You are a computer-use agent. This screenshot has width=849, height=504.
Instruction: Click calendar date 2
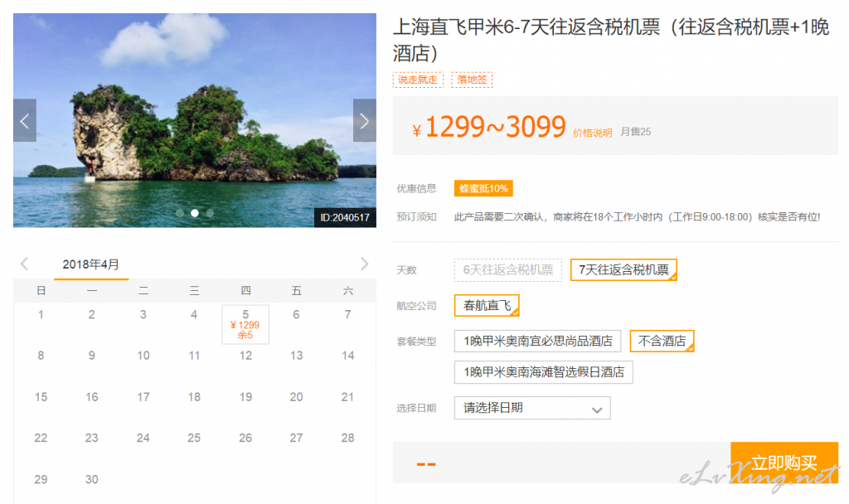pyautogui.click(x=91, y=314)
